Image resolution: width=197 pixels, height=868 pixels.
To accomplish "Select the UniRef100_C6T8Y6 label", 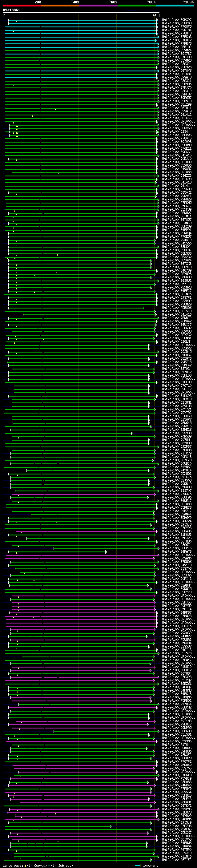I will click(x=177, y=71).
